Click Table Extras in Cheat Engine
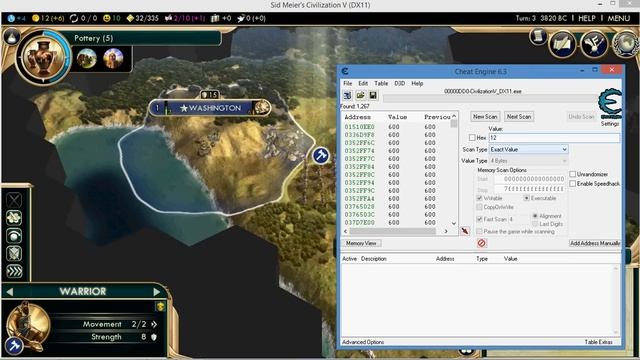Image resolution: width=640 pixels, height=360 pixels. click(x=598, y=342)
